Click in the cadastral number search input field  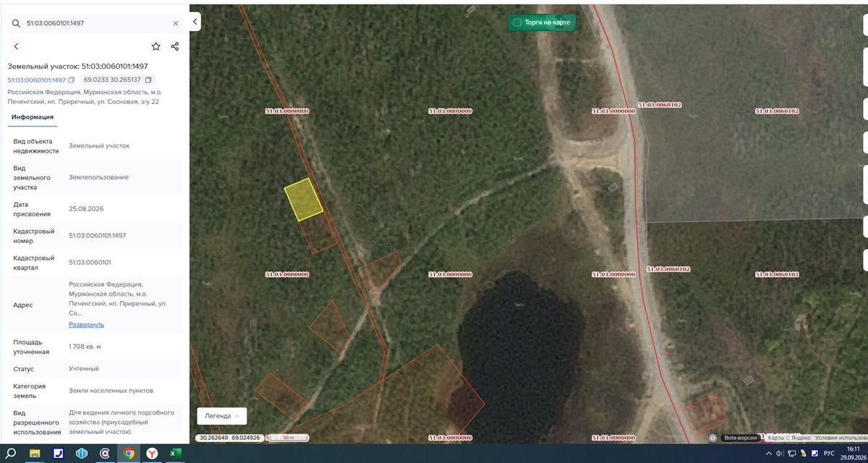96,23
